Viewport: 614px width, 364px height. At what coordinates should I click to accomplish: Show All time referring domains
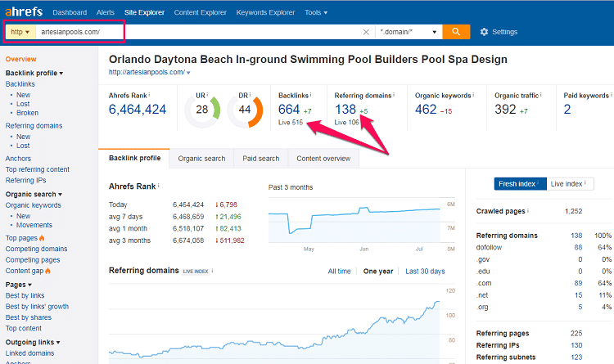click(339, 272)
